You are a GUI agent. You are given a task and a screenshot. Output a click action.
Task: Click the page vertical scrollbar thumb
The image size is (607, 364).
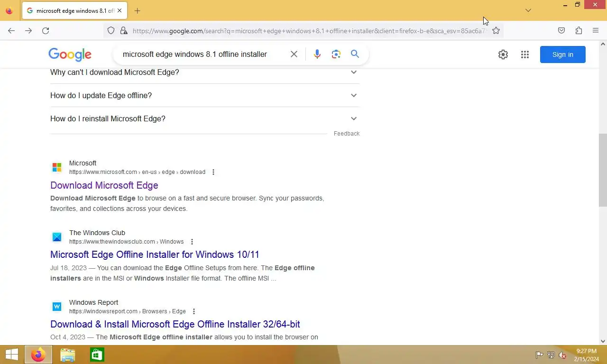603,170
